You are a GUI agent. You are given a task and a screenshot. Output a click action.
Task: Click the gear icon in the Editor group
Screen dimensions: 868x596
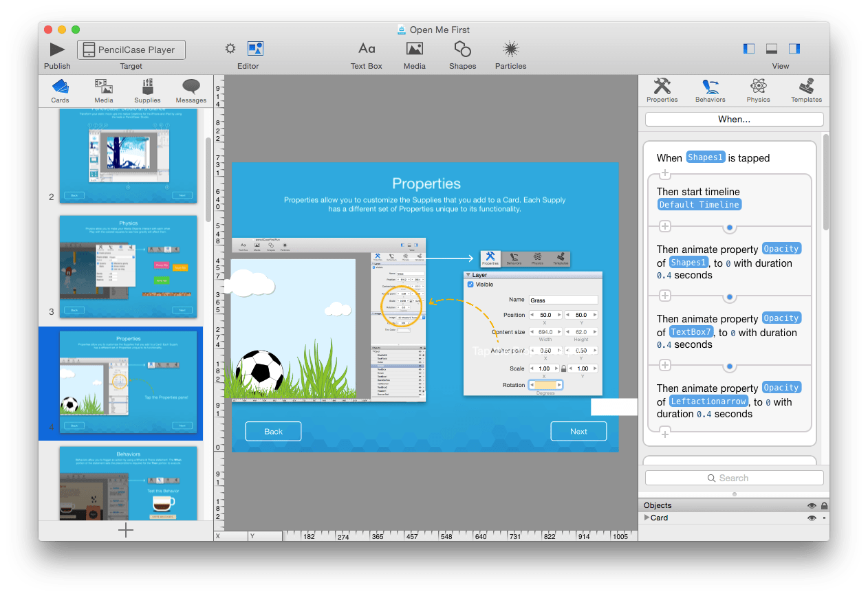click(230, 49)
